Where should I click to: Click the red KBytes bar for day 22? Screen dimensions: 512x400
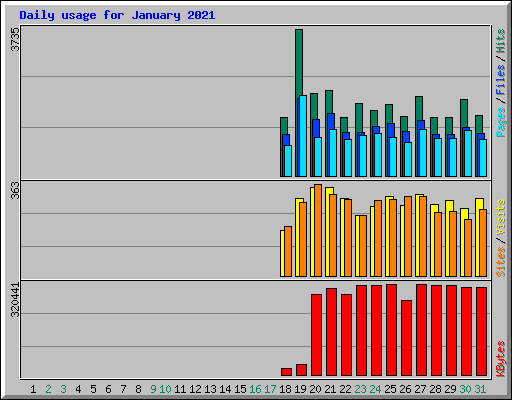346,335
